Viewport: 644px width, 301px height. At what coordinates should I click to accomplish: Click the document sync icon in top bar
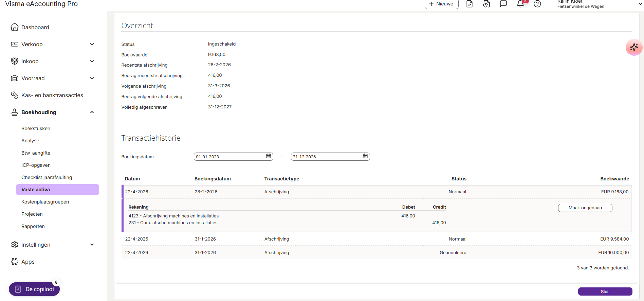click(x=486, y=4)
